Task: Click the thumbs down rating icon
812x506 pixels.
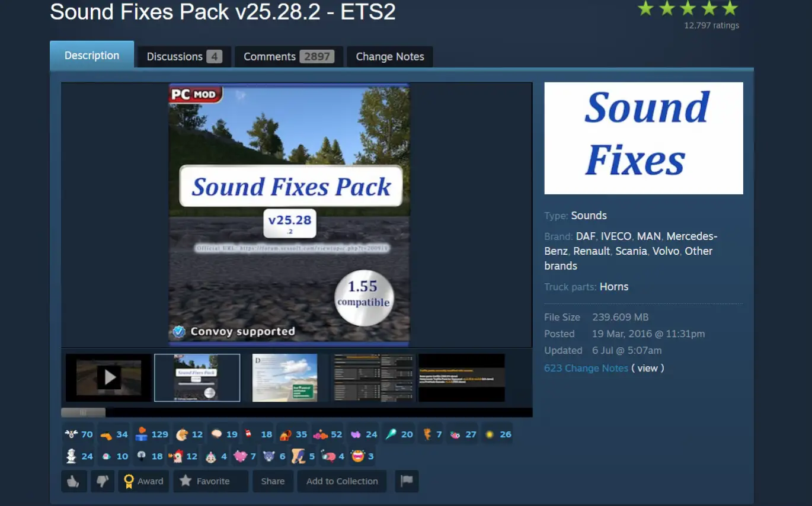Action: pyautogui.click(x=103, y=481)
